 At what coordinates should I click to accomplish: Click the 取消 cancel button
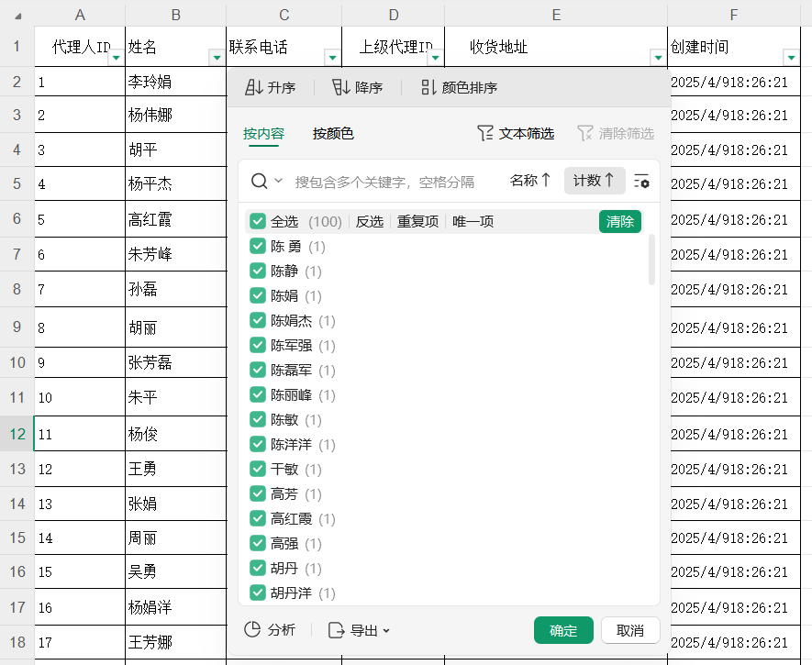[630, 630]
